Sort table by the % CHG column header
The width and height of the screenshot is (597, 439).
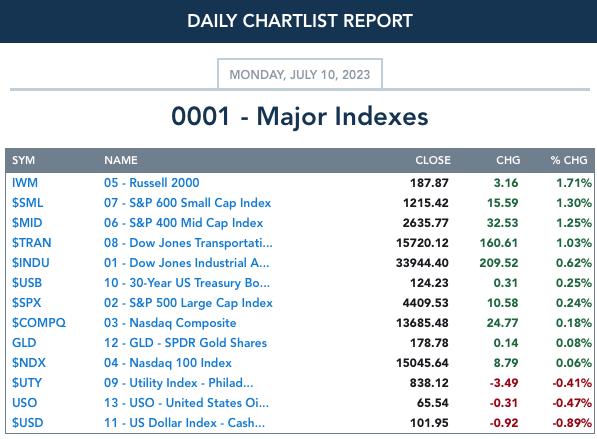point(569,160)
